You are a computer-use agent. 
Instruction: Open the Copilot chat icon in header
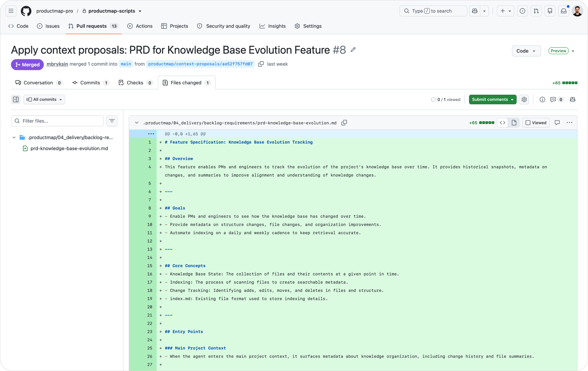click(x=475, y=11)
